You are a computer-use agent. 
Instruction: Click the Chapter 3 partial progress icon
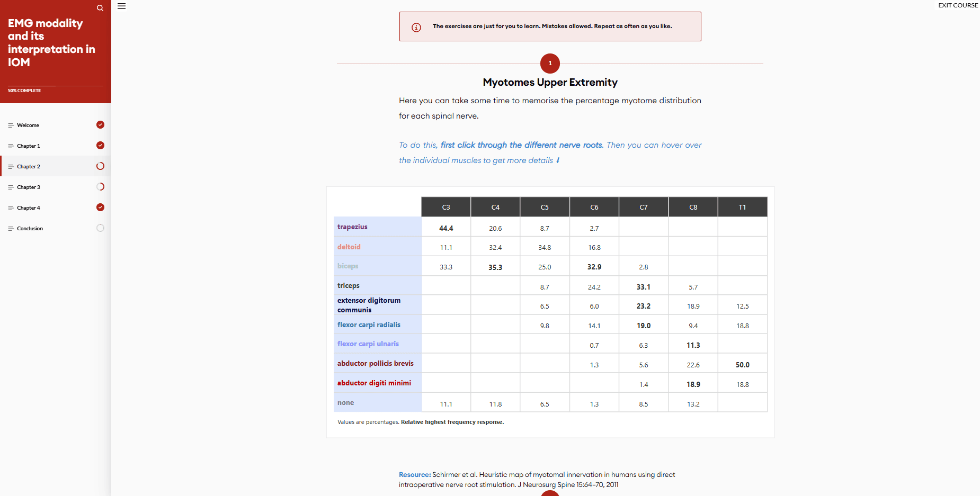(x=100, y=187)
